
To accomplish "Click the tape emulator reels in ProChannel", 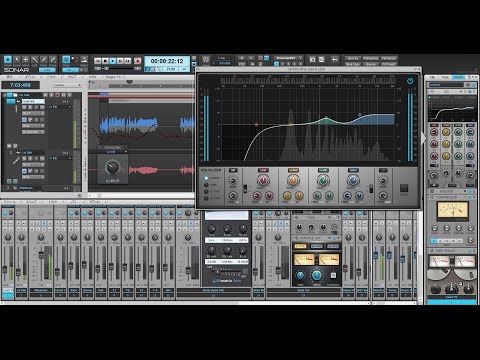I will click(x=452, y=274).
